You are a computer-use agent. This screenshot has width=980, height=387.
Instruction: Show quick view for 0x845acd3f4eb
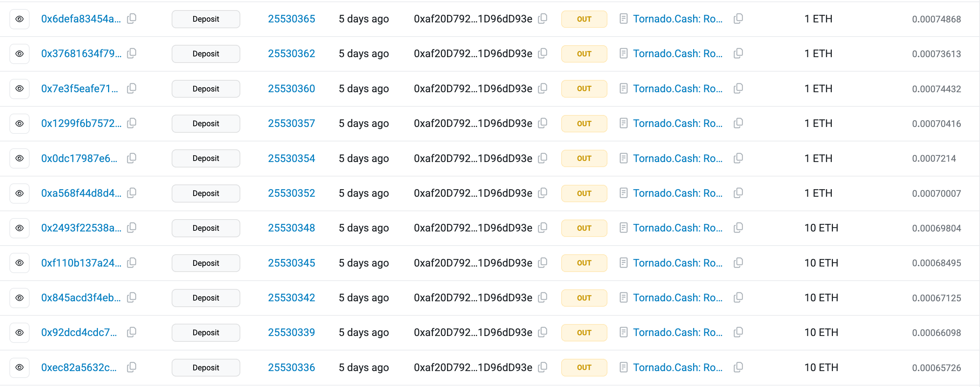point(20,298)
